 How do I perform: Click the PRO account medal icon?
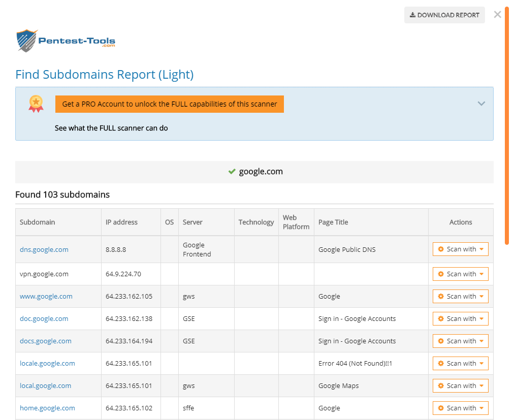click(36, 104)
